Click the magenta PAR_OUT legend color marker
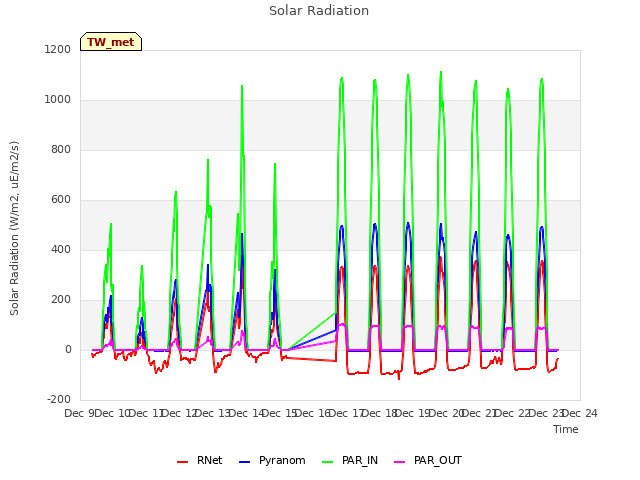640x480 pixels. [x=400, y=462]
